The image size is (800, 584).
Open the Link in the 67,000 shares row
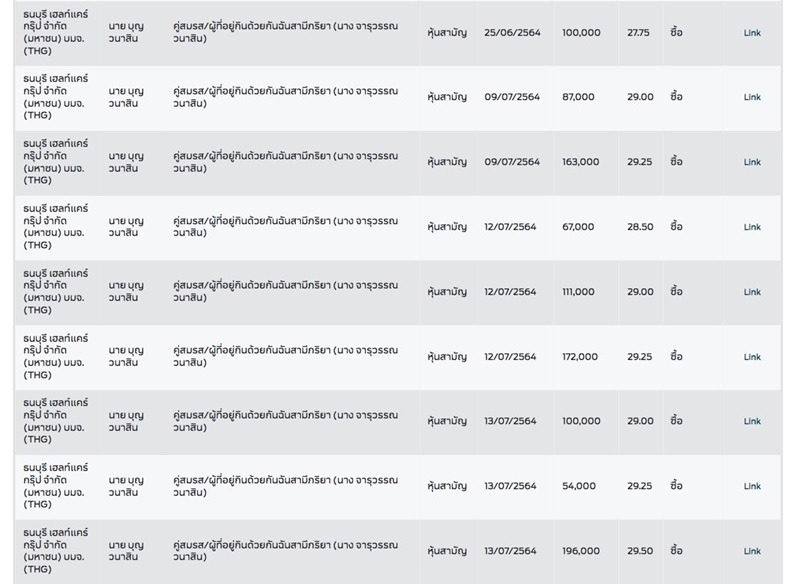tap(752, 227)
